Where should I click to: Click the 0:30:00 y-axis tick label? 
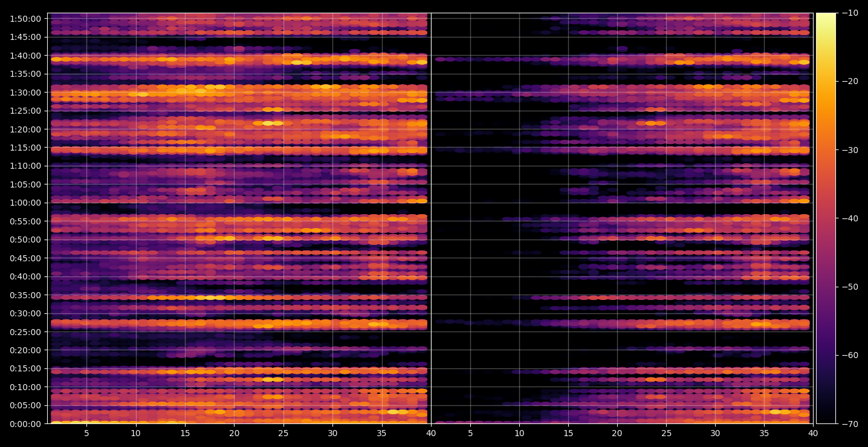(x=25, y=313)
